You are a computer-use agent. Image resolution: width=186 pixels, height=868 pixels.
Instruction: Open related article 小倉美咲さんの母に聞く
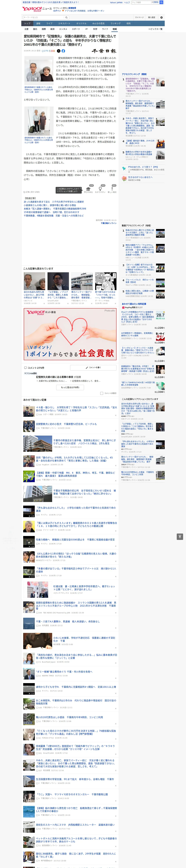click(x=50, y=205)
